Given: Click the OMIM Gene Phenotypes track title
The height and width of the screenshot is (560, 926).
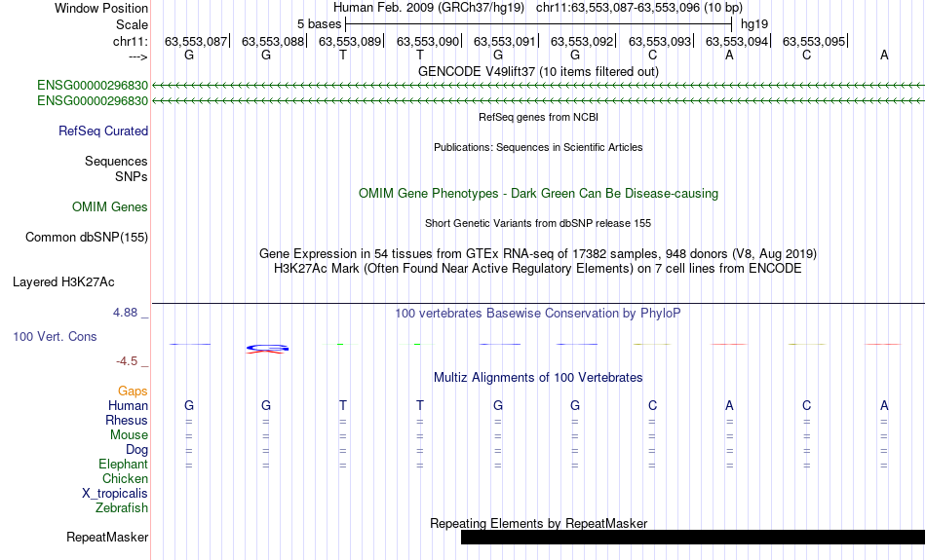Looking at the screenshot, I should (538, 194).
